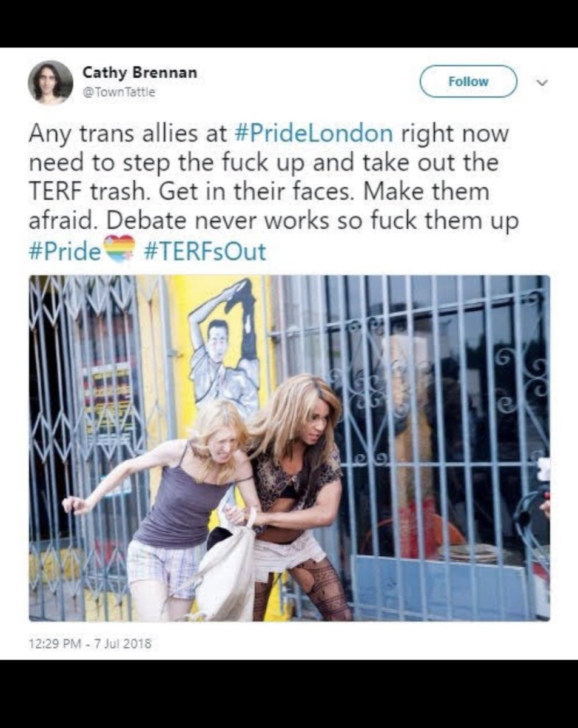
Task: Open the bold display name in header
Action: tap(139, 73)
